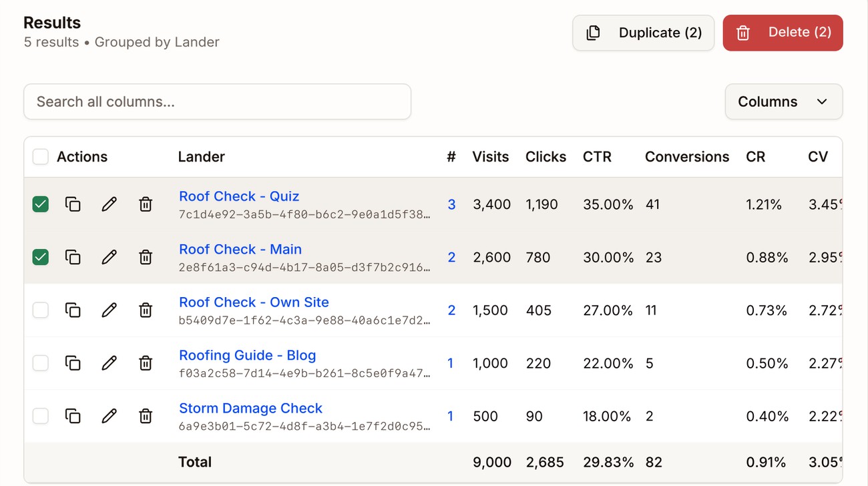Delete the Roof Check - Own Site row
This screenshot has width=868, height=486.
pos(146,310)
